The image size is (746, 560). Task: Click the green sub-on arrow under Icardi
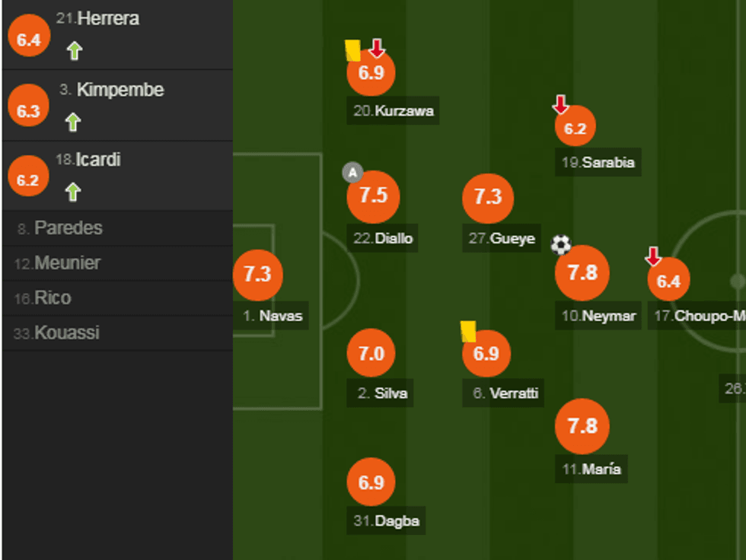(73, 192)
